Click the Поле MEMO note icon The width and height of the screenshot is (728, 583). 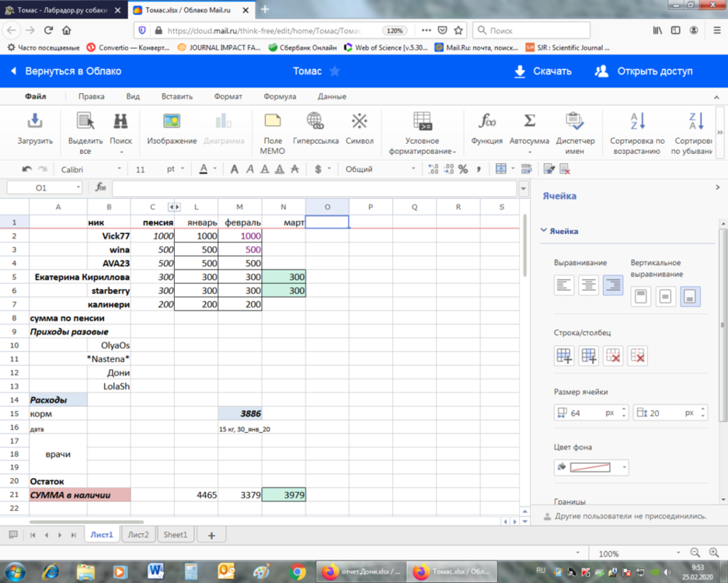[272, 121]
